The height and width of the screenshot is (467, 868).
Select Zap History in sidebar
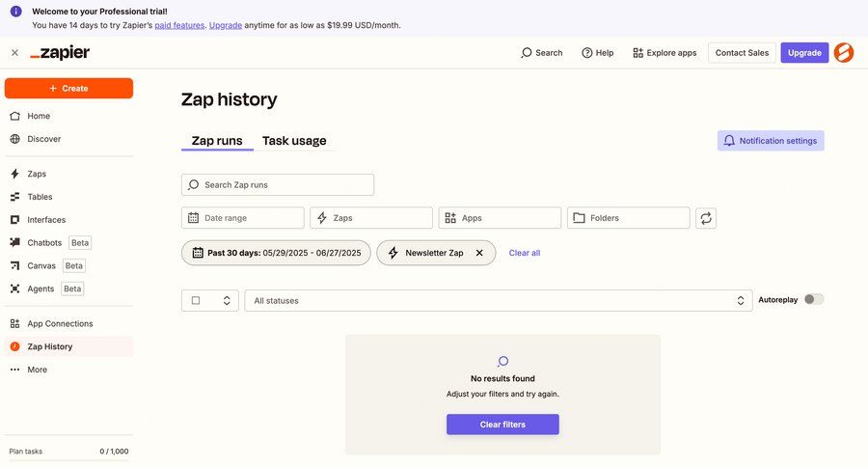[x=68, y=346]
